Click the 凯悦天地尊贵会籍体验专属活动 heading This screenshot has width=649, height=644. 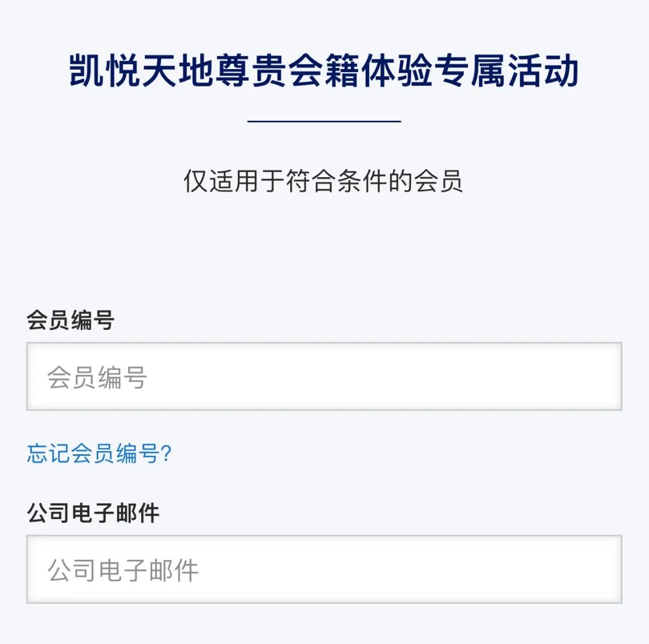[x=324, y=71]
